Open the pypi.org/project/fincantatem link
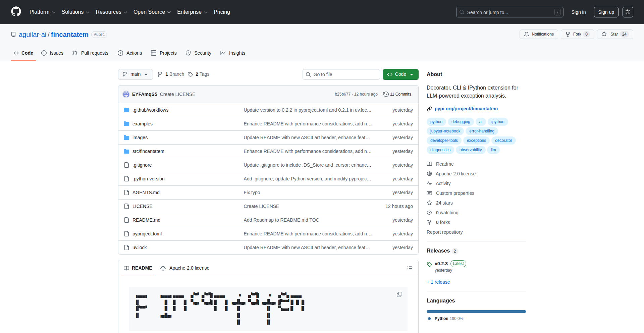The image size is (644, 333). coord(466,109)
